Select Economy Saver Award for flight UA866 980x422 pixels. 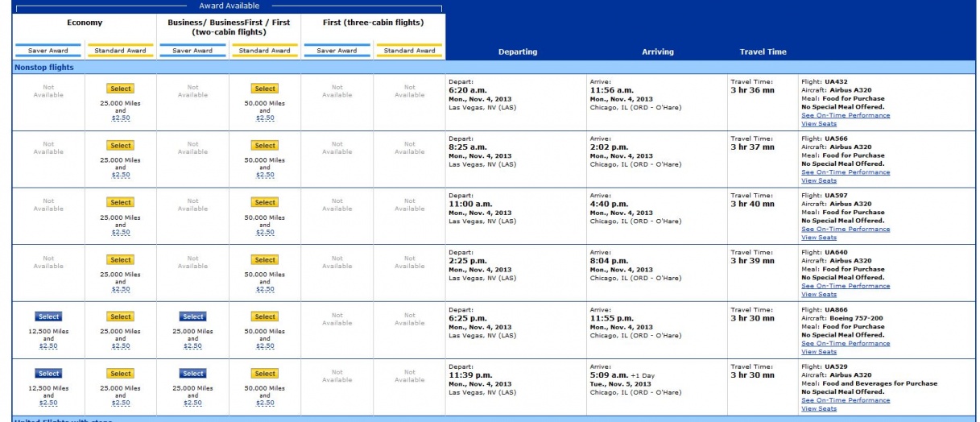coord(48,316)
